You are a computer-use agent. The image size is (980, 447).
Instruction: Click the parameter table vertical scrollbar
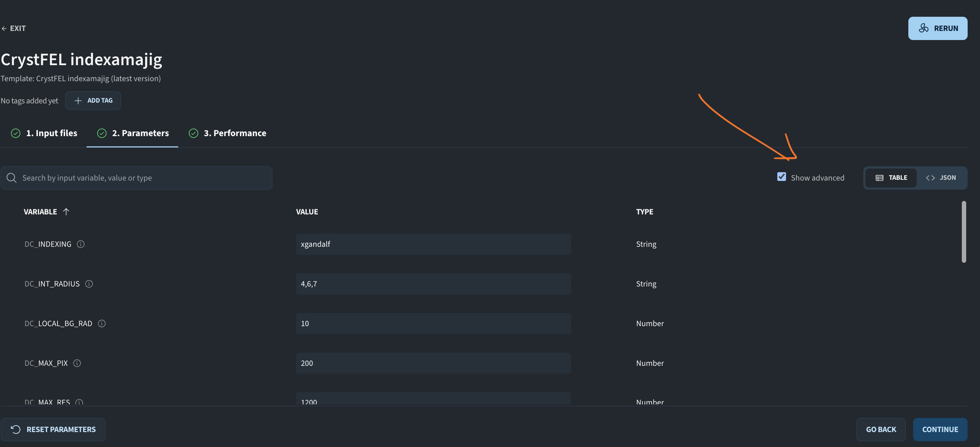tap(964, 232)
